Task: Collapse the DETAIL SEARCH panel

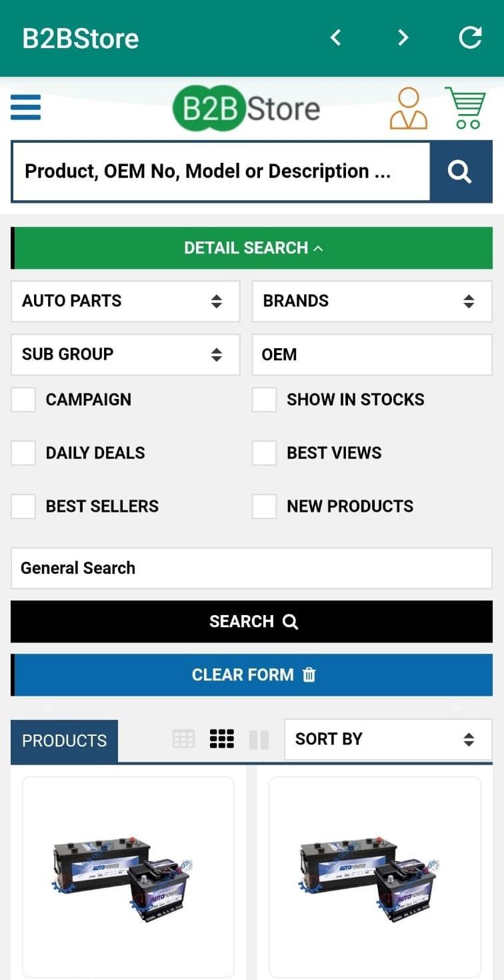Action: pyautogui.click(x=252, y=248)
